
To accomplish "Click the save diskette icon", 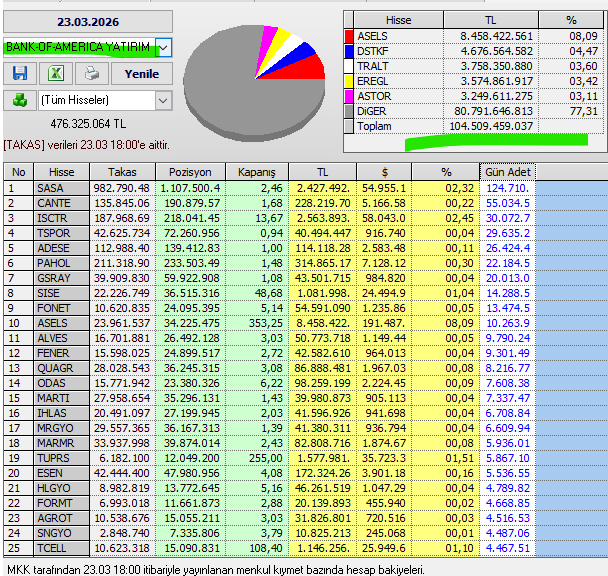I will (x=20, y=73).
